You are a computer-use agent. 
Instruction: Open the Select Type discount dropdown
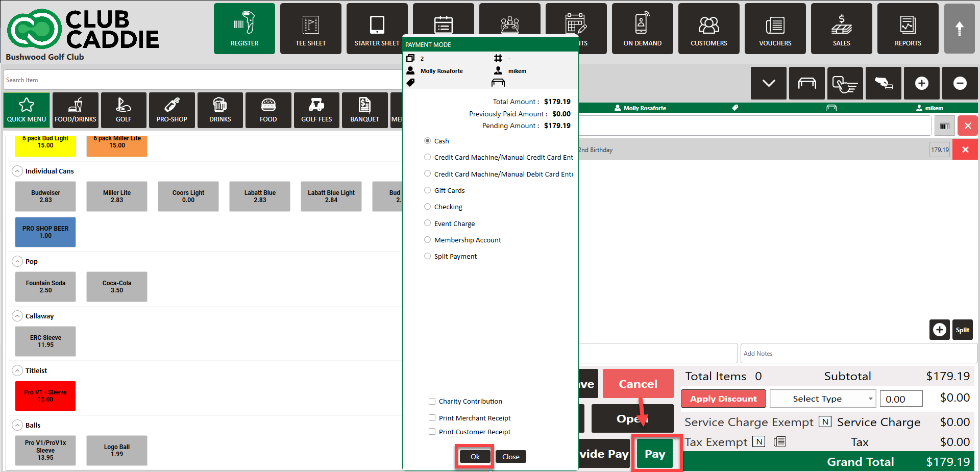coord(822,399)
